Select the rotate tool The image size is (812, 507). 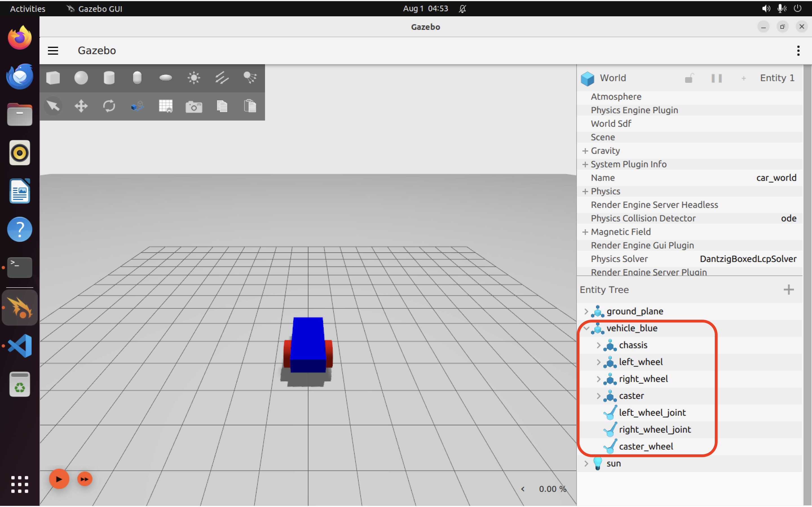point(109,106)
